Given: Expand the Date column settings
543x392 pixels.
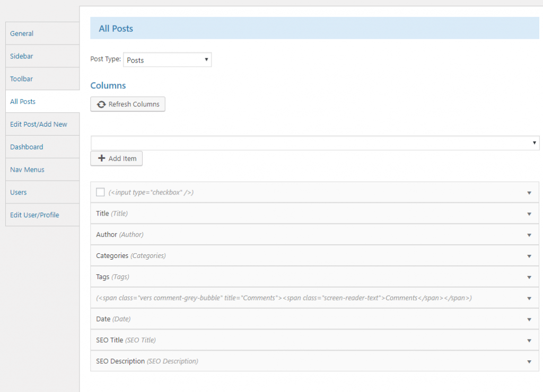Looking at the screenshot, I should click(x=529, y=319).
